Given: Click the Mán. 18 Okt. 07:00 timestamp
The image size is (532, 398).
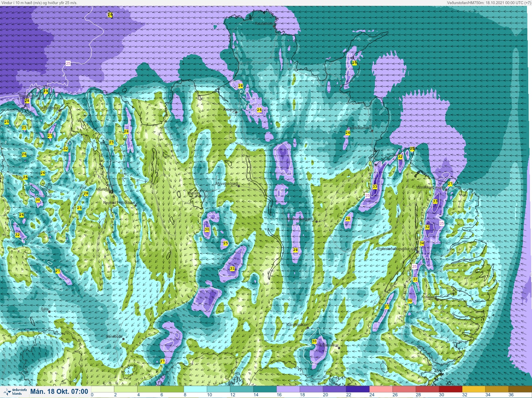Looking at the screenshot, I should click(x=59, y=391).
